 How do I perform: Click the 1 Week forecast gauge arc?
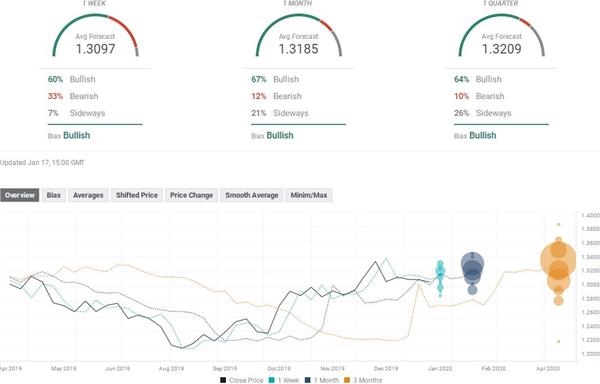[x=95, y=35]
